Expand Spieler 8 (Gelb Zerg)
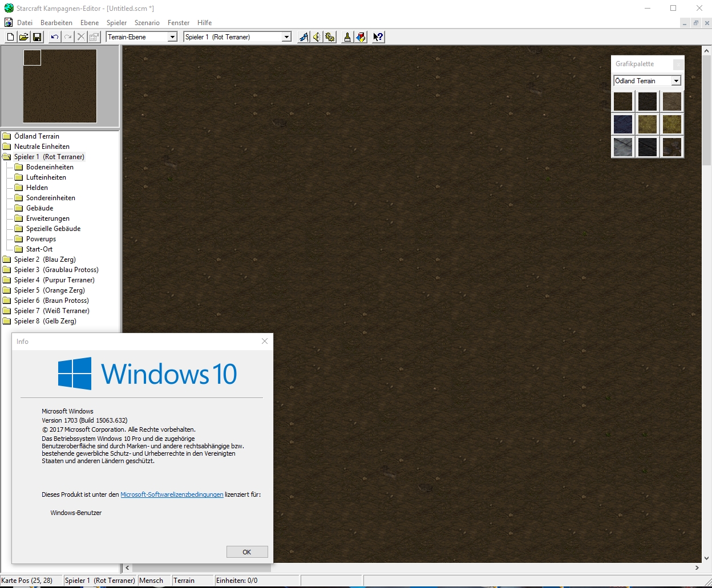The width and height of the screenshot is (712, 588). (x=40, y=321)
